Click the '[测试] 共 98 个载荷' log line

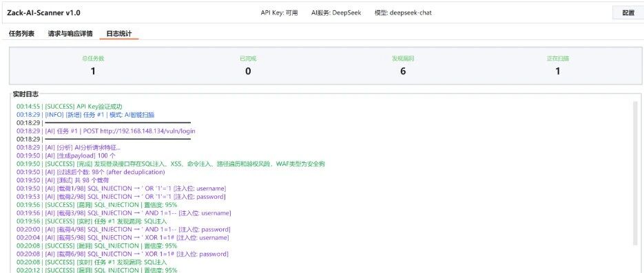click(x=63, y=180)
